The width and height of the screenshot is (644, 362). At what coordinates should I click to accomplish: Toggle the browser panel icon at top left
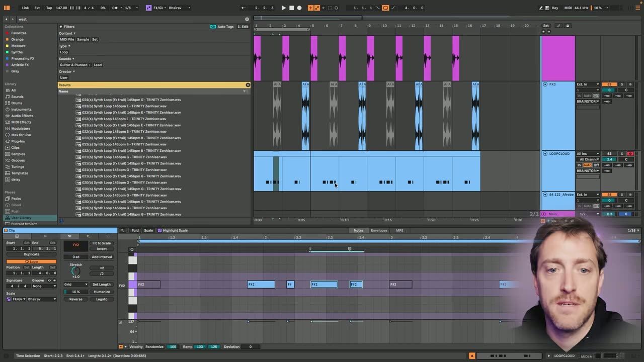point(7,8)
